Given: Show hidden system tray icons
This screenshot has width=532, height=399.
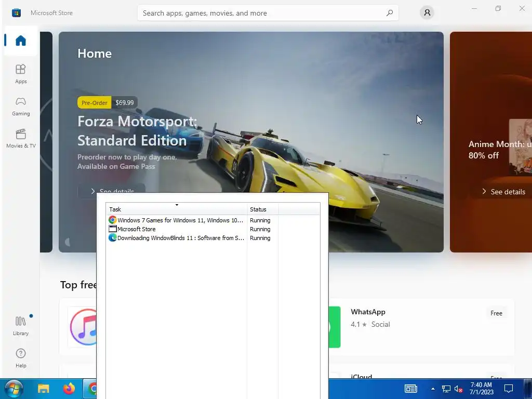Looking at the screenshot, I should pos(433,389).
